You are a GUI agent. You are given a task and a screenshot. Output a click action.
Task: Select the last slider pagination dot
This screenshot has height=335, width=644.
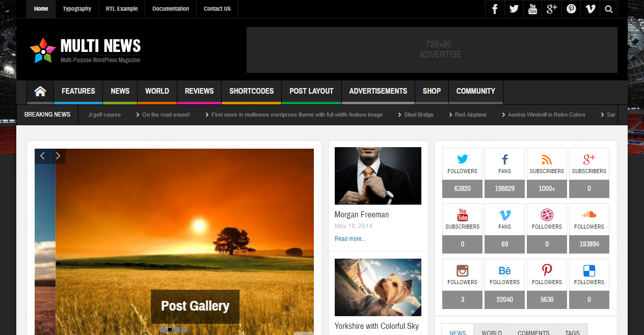click(184, 330)
